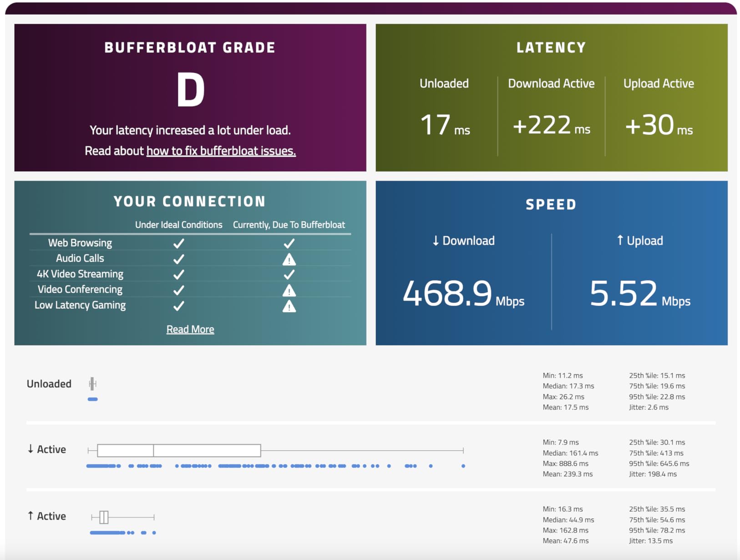Click the Read More link
Image resolution: width=740 pixels, height=560 pixels.
tap(190, 329)
